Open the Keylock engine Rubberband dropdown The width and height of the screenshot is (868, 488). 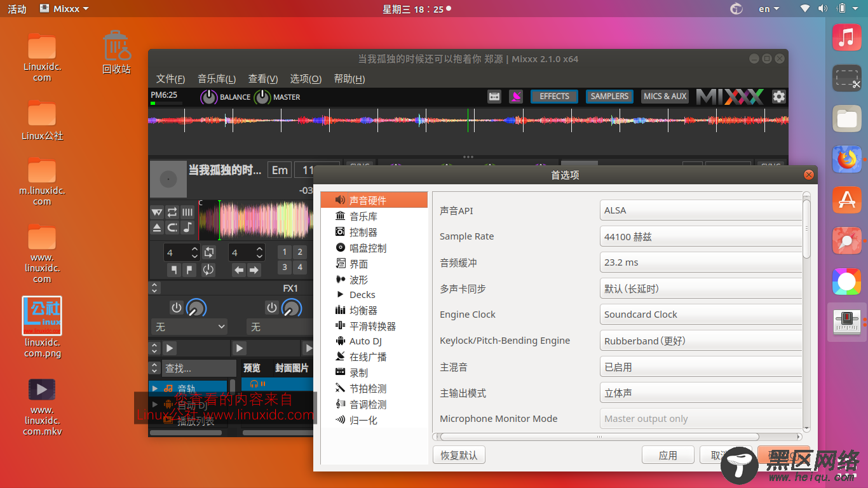(x=701, y=341)
